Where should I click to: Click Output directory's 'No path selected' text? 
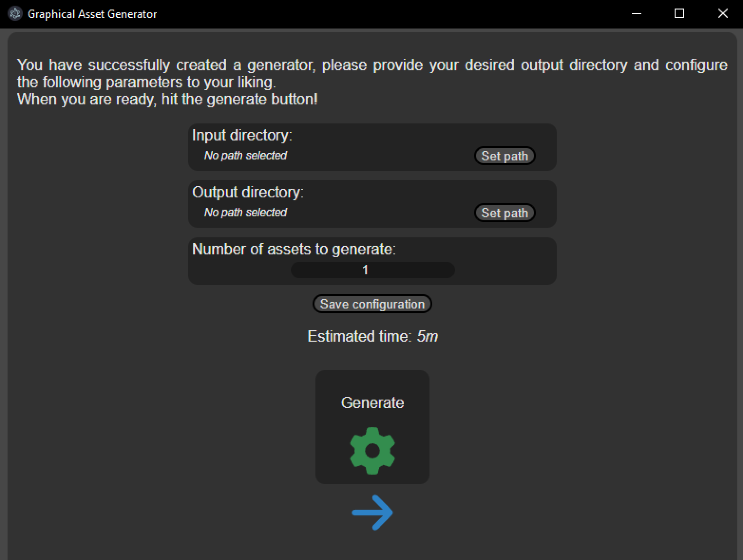coord(245,212)
